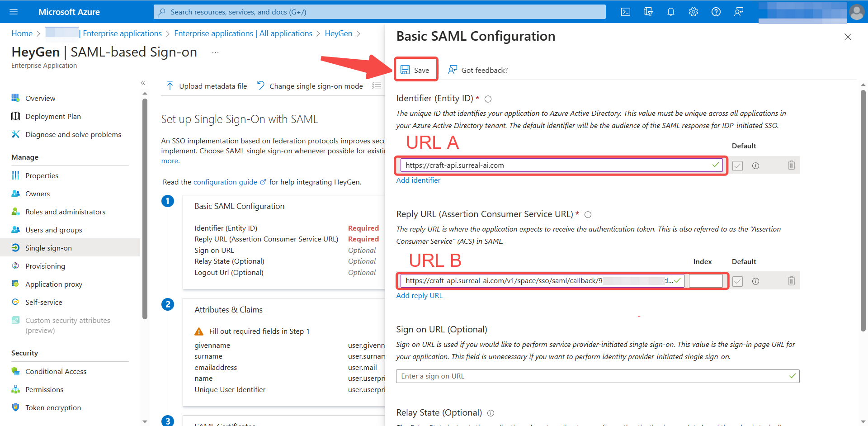Click the Sign on URL field
This screenshot has width=868, height=426.
[598, 376]
